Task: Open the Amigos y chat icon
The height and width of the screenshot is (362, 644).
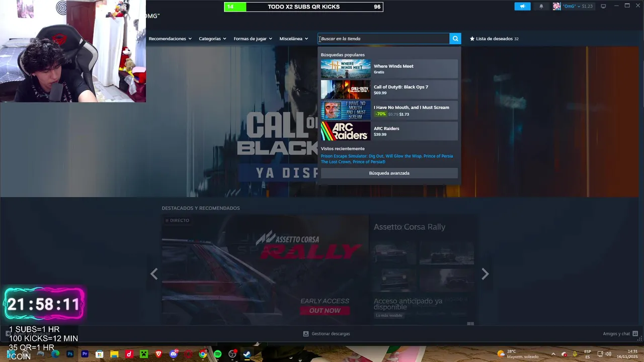Action: (x=635, y=334)
